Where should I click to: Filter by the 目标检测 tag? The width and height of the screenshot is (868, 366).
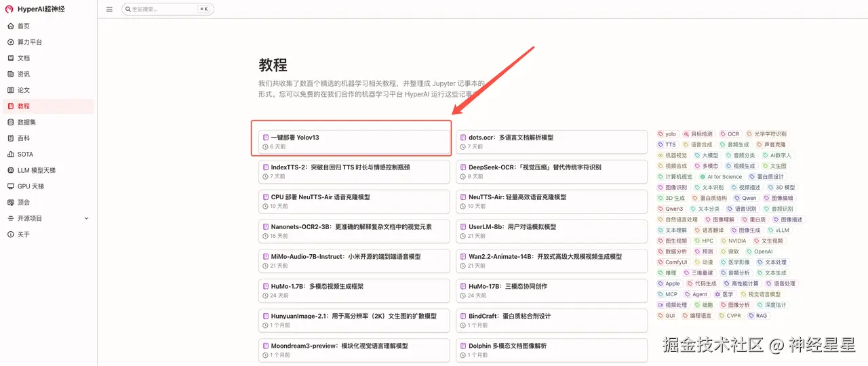(x=698, y=134)
